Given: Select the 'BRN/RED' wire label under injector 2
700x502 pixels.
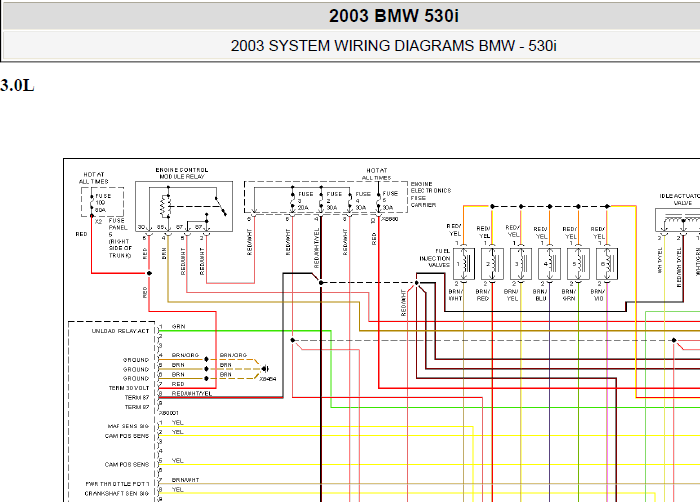Looking at the screenshot, I should tap(483, 295).
